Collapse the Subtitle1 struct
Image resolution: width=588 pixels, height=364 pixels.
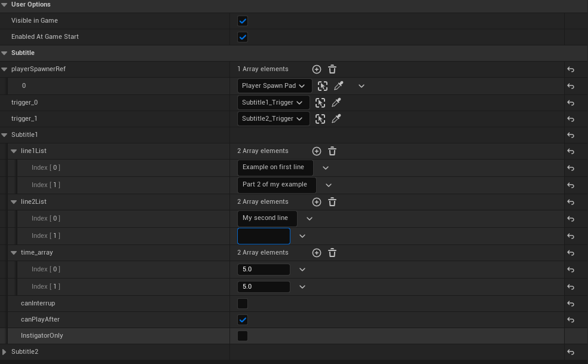(5, 134)
